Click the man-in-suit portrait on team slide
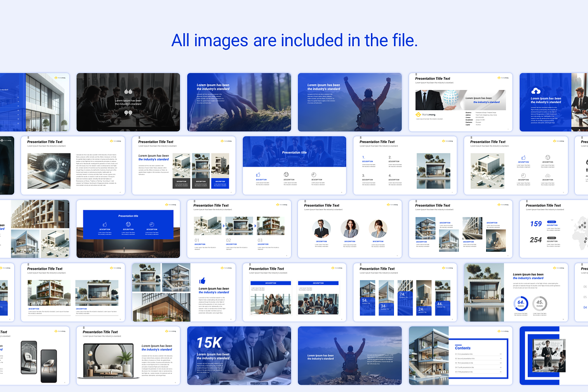 (321, 228)
